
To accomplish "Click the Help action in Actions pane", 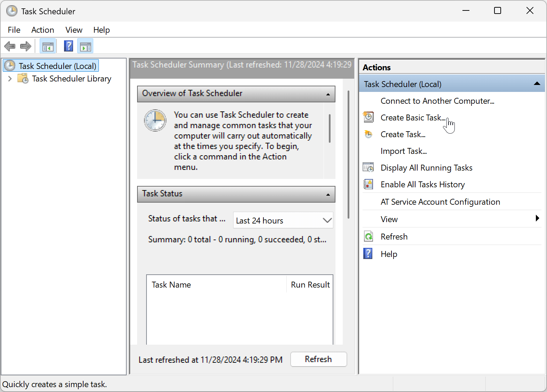I will pos(389,254).
